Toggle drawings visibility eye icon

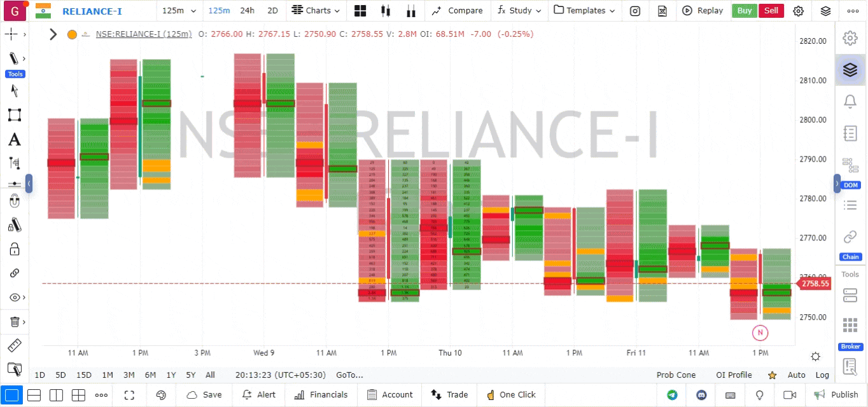click(14, 298)
